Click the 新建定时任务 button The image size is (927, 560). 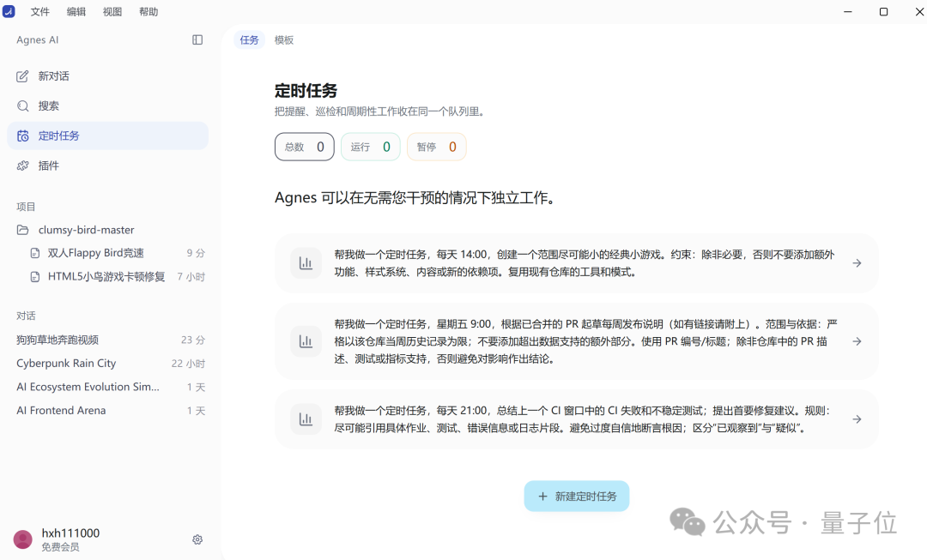[577, 497]
